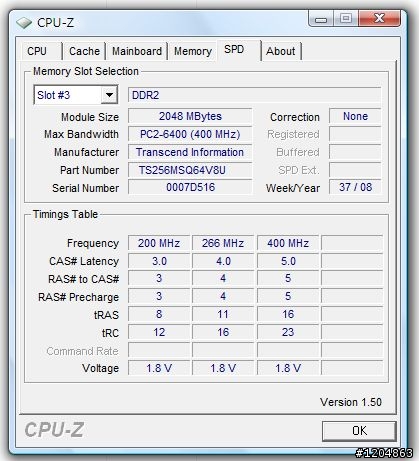The width and height of the screenshot is (419, 461).
Task: Click serial number 0007D516
Action: pos(190,187)
